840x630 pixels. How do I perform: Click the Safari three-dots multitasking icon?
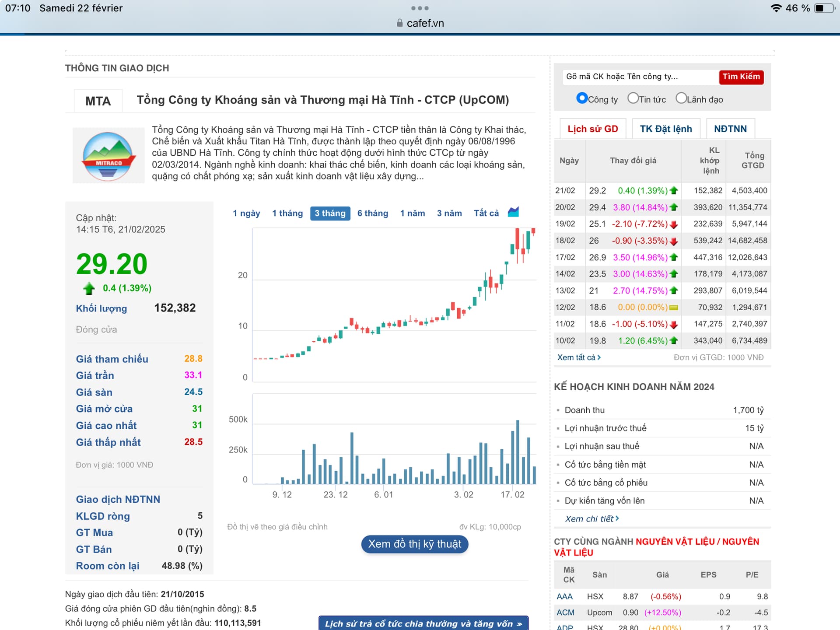pyautogui.click(x=420, y=8)
